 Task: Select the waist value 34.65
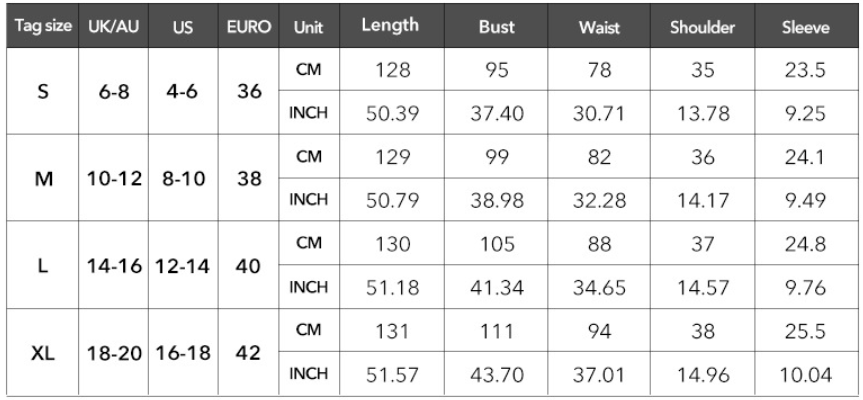point(599,288)
